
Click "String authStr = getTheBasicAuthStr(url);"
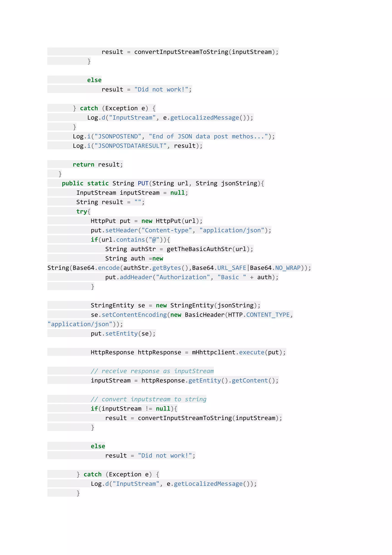[x=179, y=249]
